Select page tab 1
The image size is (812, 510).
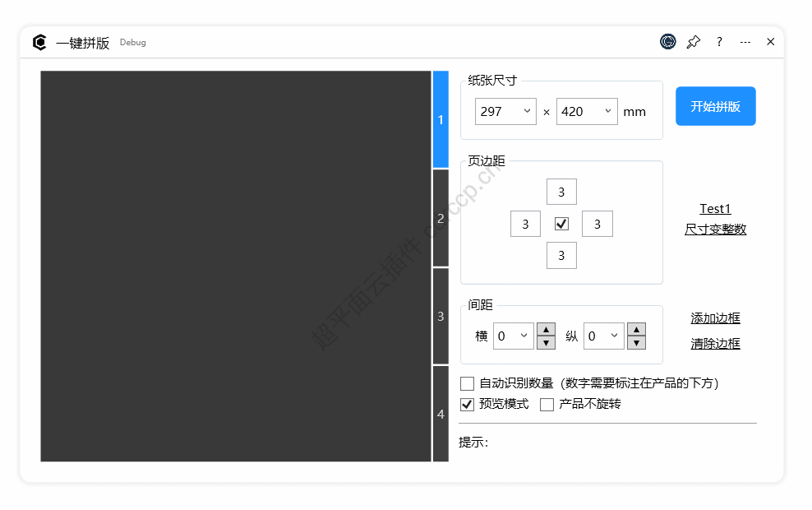[441, 120]
